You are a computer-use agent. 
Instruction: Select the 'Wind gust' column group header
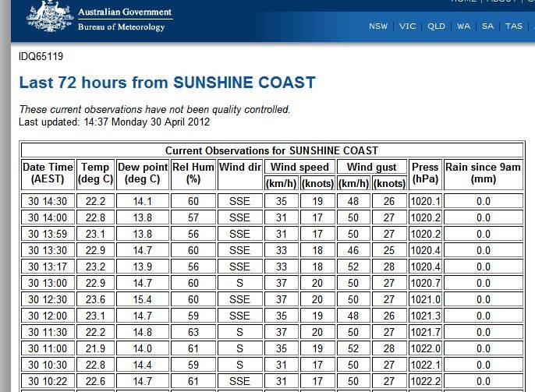(372, 167)
